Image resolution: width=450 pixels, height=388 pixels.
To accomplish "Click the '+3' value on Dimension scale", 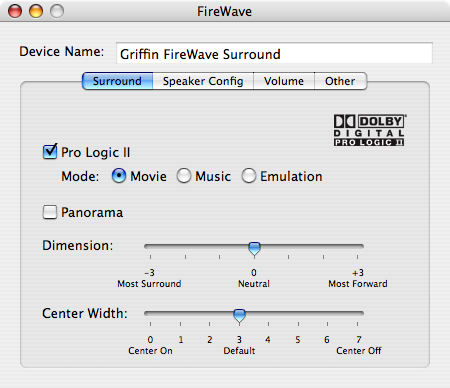I will 358,273.
